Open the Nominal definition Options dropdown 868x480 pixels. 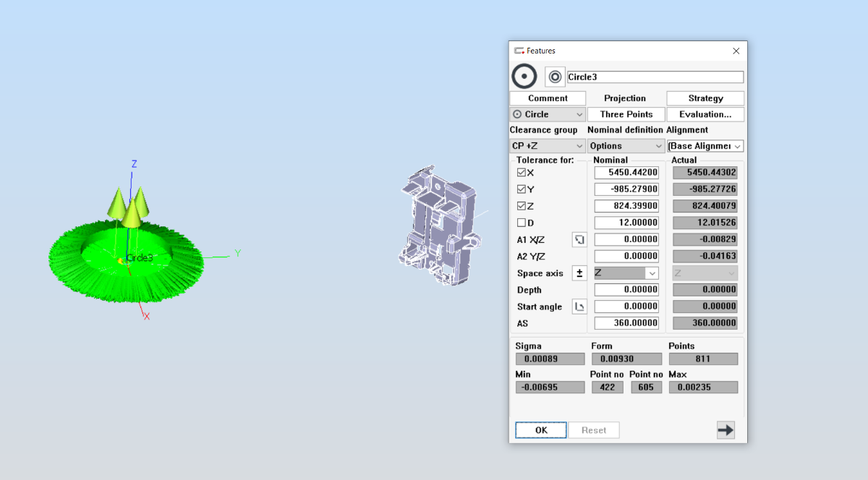pyautogui.click(x=626, y=146)
